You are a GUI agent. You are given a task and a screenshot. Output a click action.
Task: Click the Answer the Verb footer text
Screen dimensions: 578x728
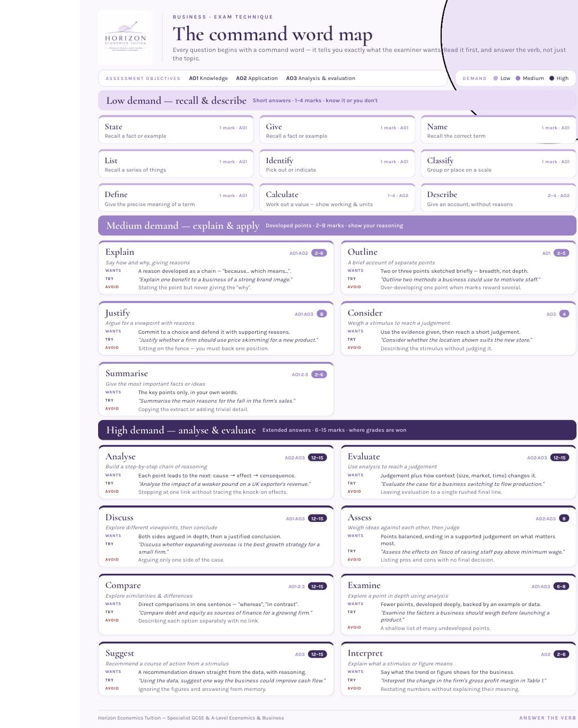[x=547, y=718]
